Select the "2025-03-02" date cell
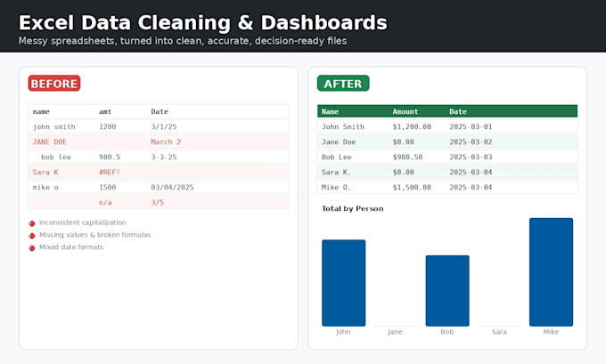The width and height of the screenshot is (606, 364). coord(471,142)
